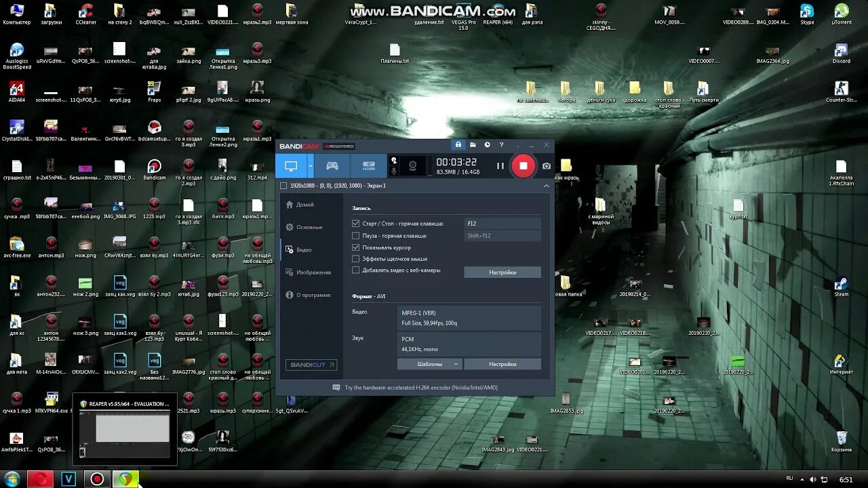
Task: Switch to HDMI device recording mode
Action: (x=368, y=165)
